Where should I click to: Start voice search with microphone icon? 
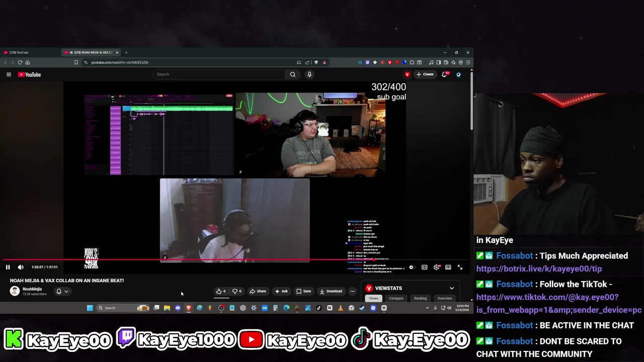click(x=309, y=74)
